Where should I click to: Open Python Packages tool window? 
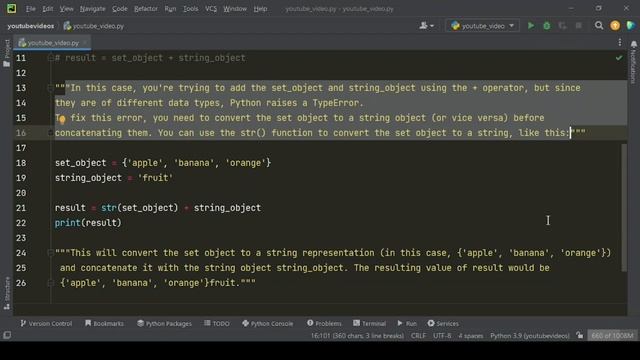click(164, 323)
